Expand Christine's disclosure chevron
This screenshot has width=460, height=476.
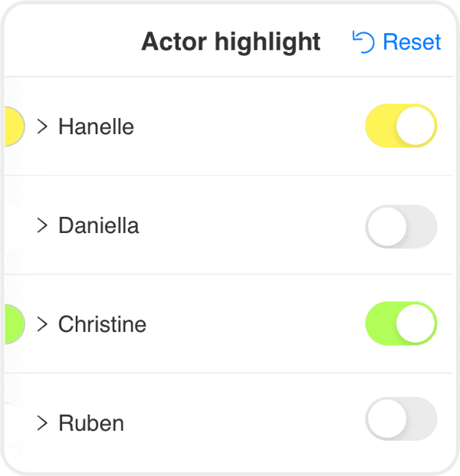point(42,324)
